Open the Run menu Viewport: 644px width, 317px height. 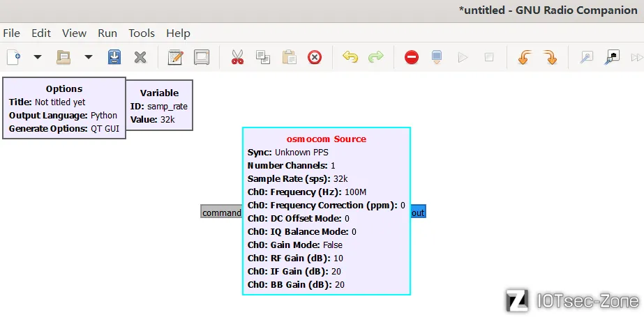[x=107, y=33]
